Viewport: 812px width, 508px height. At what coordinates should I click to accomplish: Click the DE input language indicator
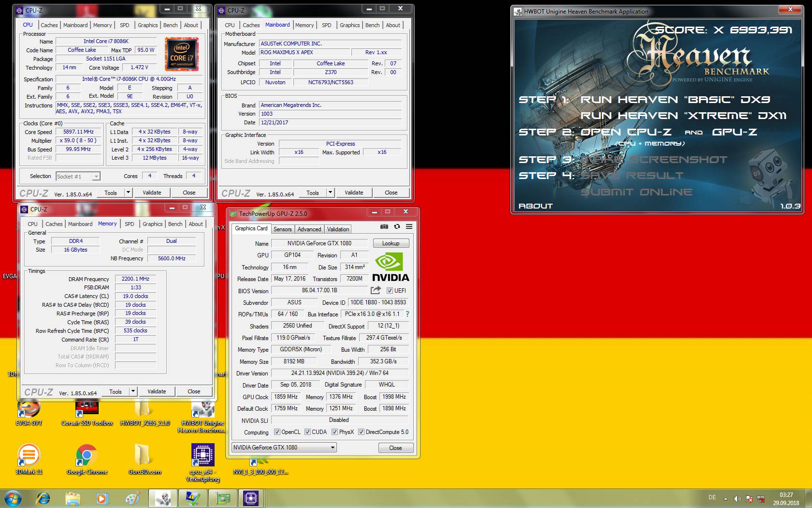coord(712,497)
